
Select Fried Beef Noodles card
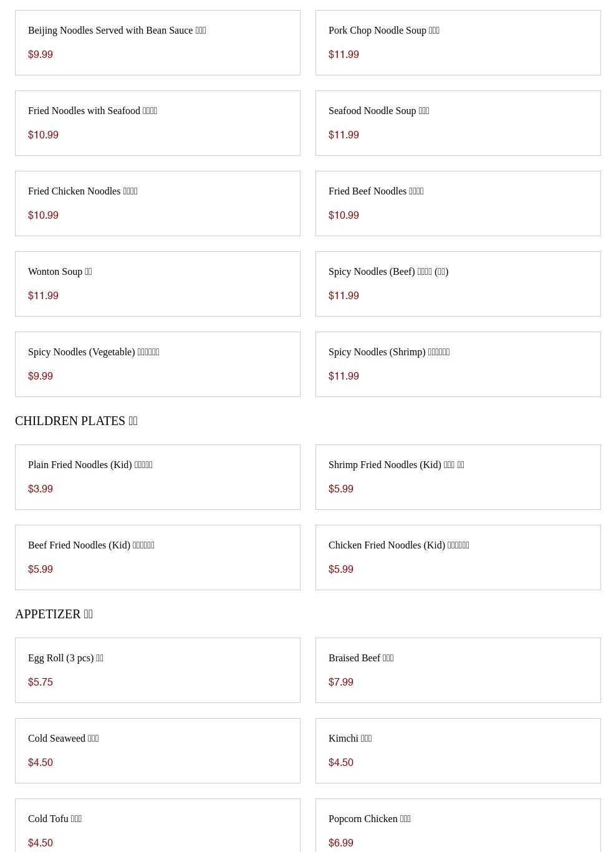(x=458, y=203)
